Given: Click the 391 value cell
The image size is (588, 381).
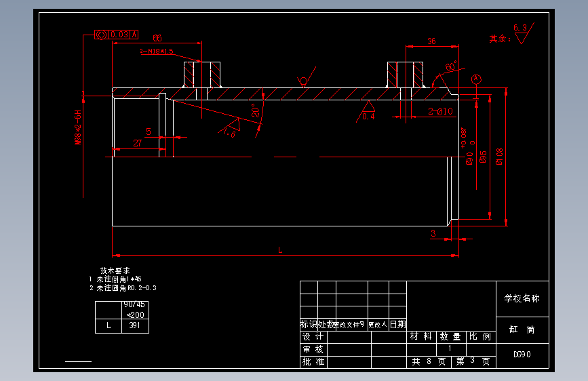Looking at the screenshot, I should [x=136, y=326].
